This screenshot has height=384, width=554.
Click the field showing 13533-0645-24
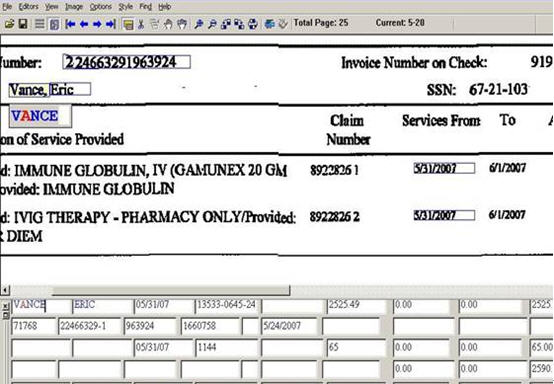coord(226,306)
